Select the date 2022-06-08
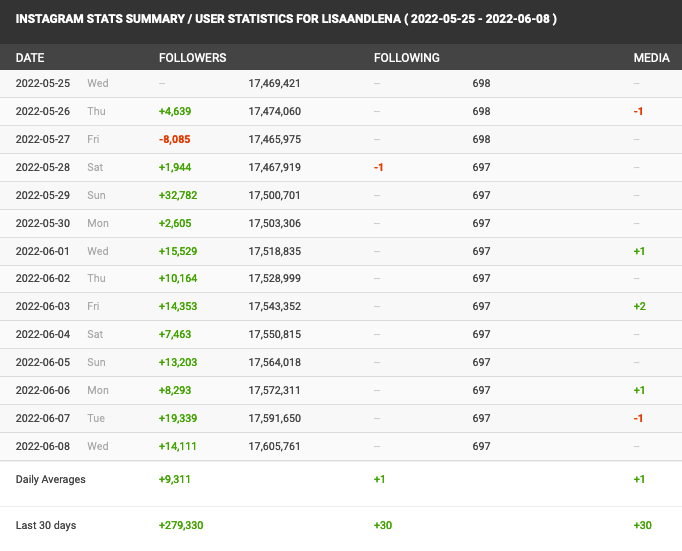The height and width of the screenshot is (551, 682). tap(43, 446)
